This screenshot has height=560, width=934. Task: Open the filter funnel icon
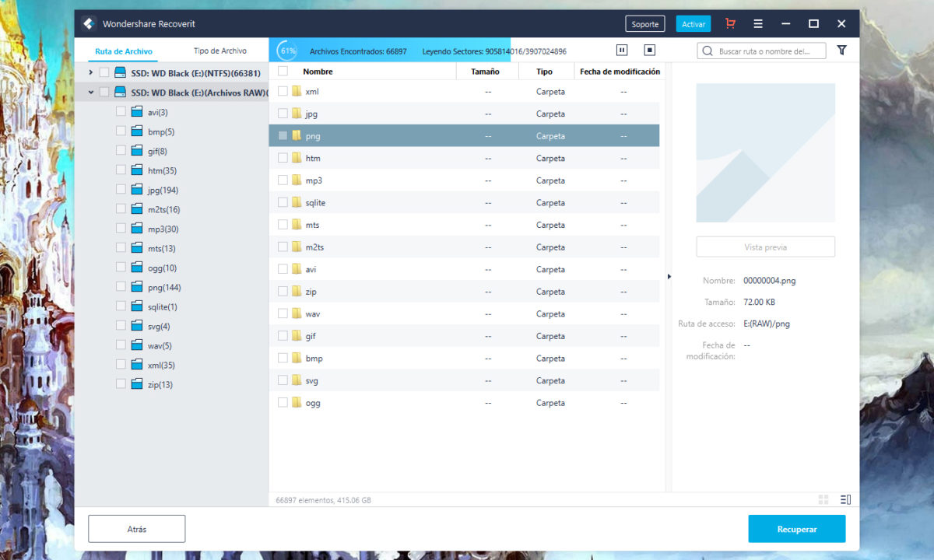[841, 51]
